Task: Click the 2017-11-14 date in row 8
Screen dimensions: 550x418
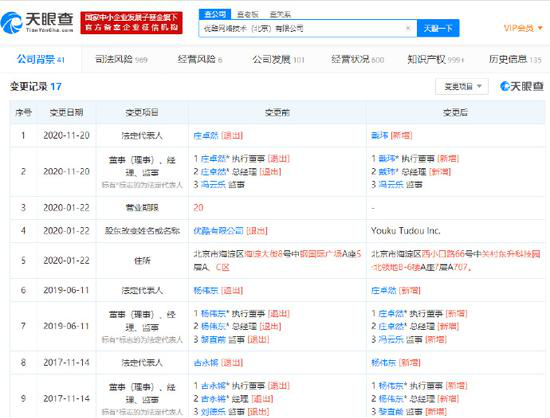Action: (66, 363)
